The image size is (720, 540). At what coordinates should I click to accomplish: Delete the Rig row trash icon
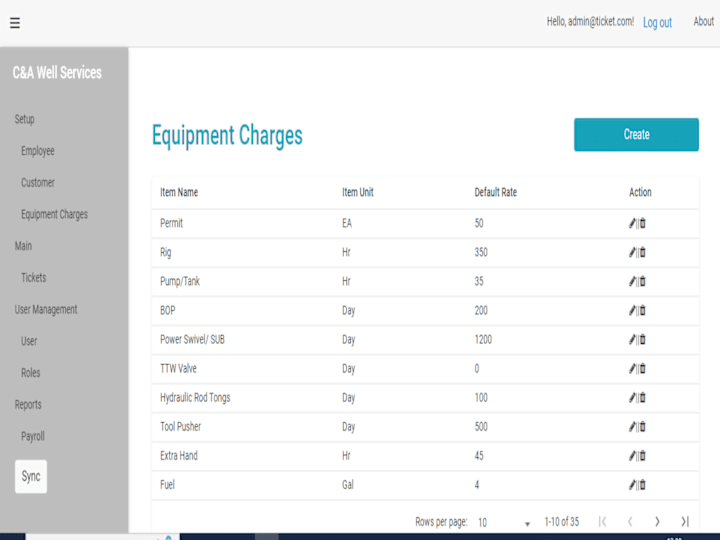click(642, 252)
